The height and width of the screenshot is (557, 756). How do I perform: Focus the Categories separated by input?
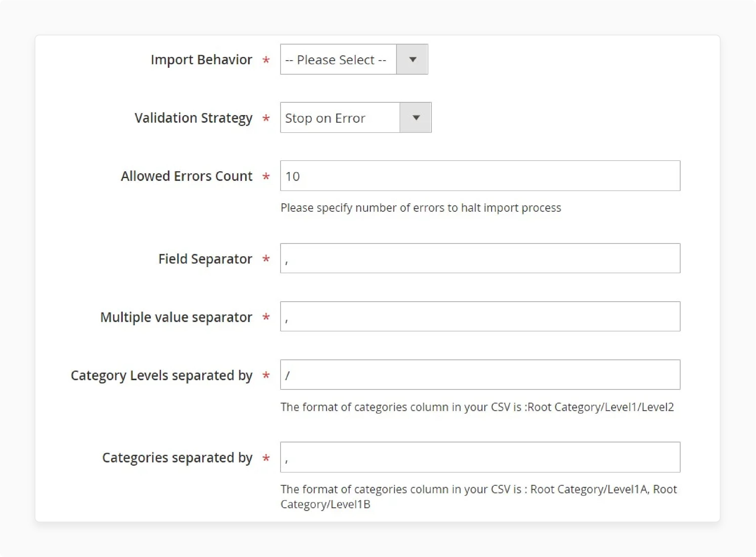pyautogui.click(x=480, y=457)
